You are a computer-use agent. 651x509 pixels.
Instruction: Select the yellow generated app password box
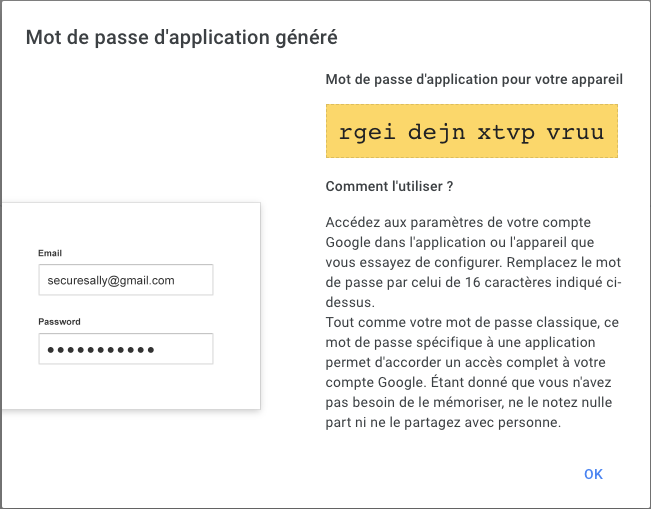[471, 133]
